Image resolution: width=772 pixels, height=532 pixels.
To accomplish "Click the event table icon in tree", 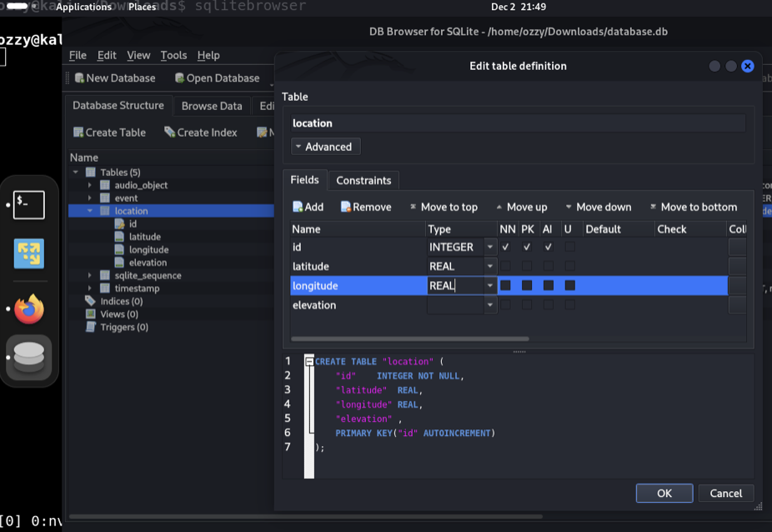I will 105,198.
